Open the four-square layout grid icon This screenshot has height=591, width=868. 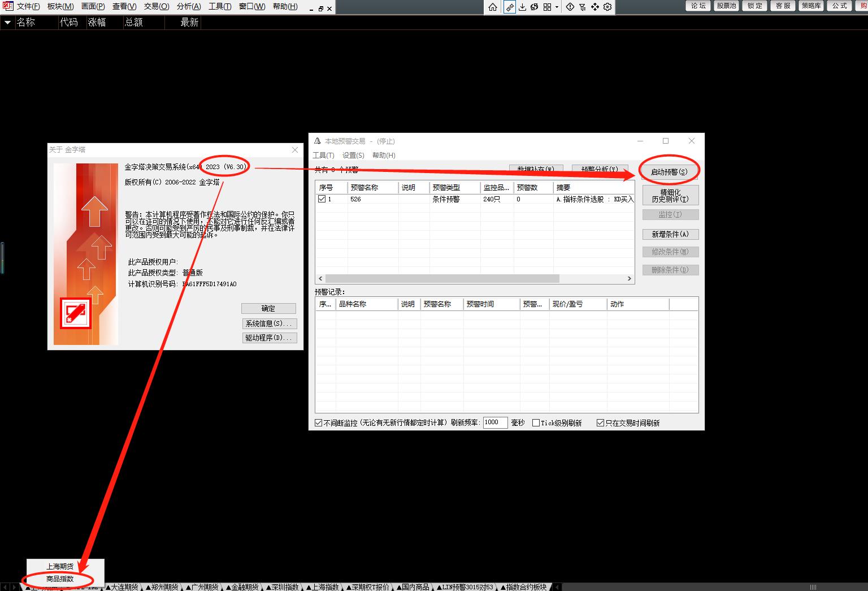[x=547, y=7]
